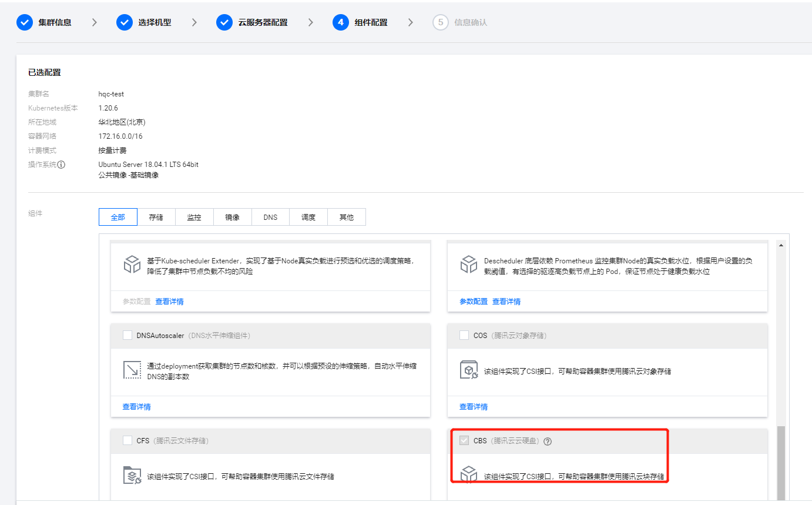The image size is (812, 505).
Task: Go to the 云服务器配置 step label
Action: 263,22
